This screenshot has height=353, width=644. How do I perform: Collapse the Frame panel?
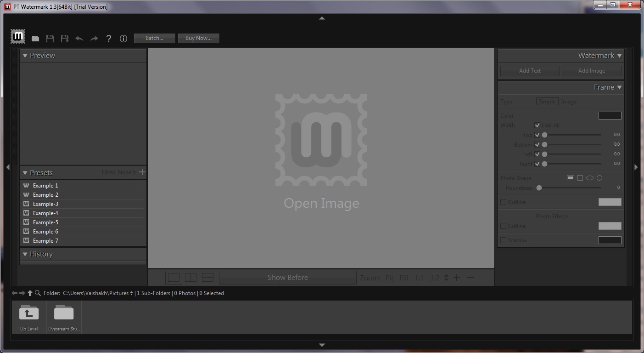[619, 87]
